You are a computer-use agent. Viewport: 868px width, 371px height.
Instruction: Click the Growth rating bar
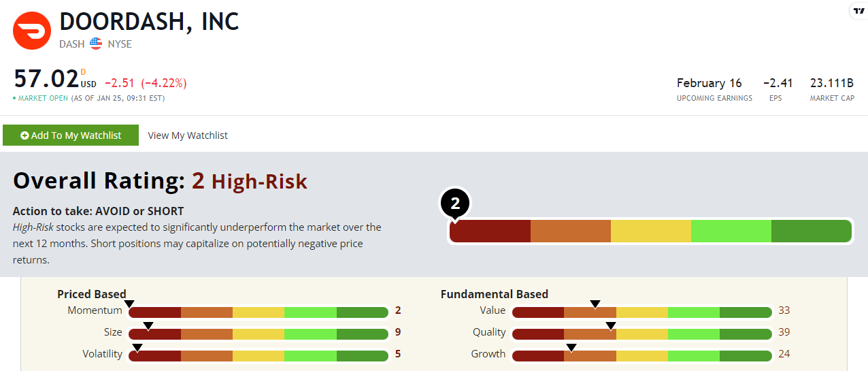point(641,356)
